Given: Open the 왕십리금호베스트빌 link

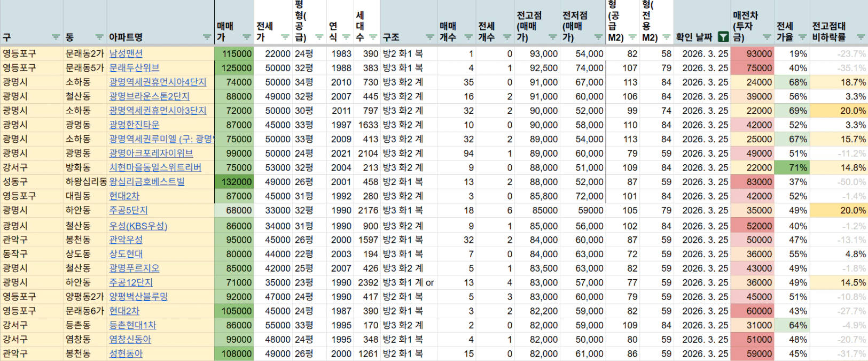Looking at the screenshot, I should [146, 182].
